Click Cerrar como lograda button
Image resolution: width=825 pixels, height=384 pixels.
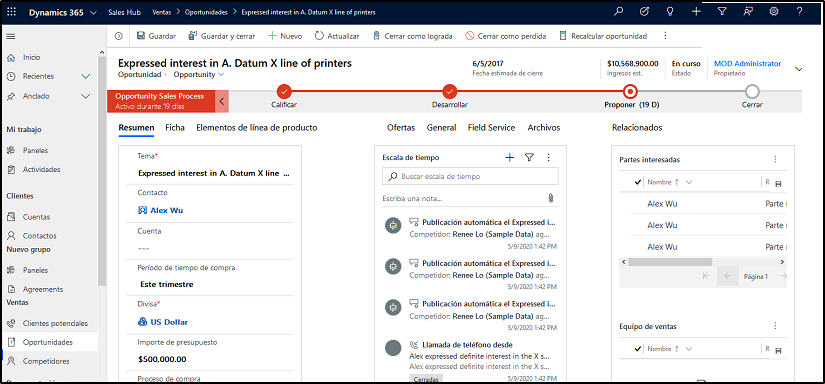412,36
